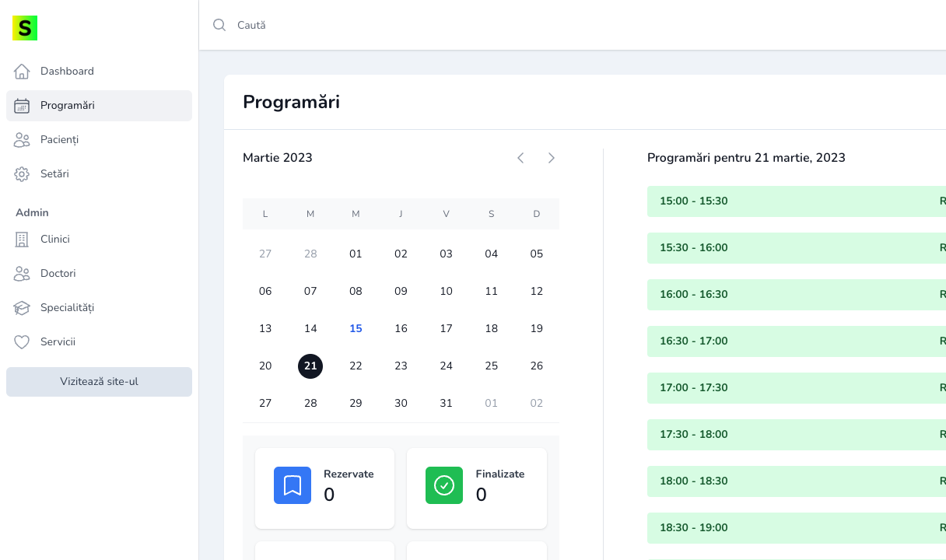Pick day 30 in the calendar
The image size is (946, 560).
click(401, 404)
